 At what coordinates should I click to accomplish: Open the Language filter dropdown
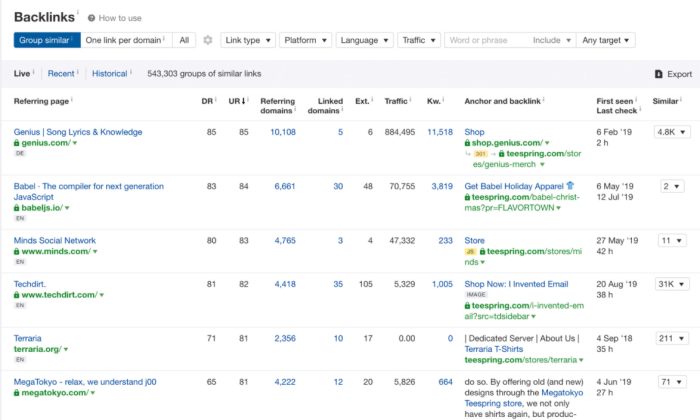[x=364, y=40]
